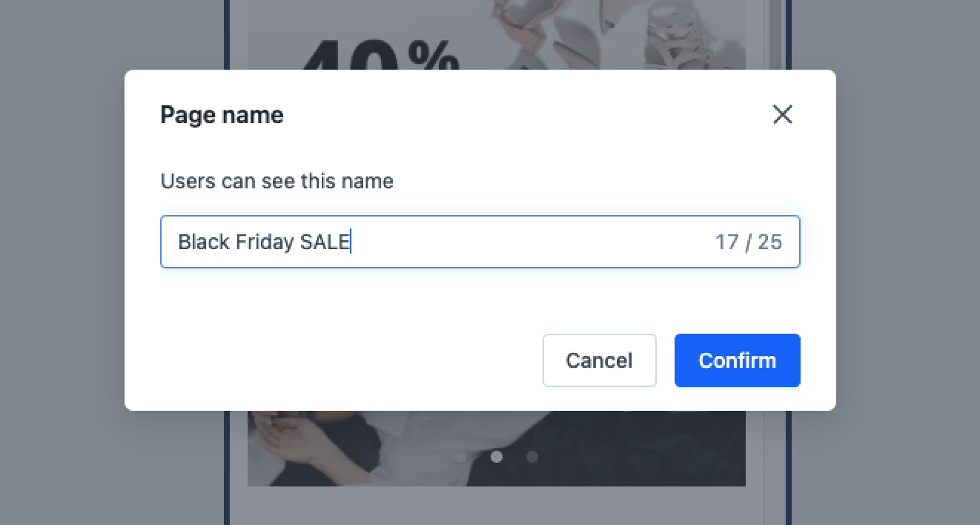980x525 pixels.
Task: Click the Confirm button
Action: [737, 360]
